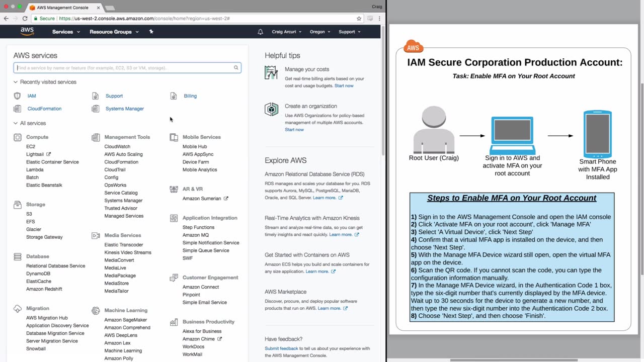Click the magnifier icon in the service search box
Viewport: 644px width, 362px height.
tap(236, 68)
